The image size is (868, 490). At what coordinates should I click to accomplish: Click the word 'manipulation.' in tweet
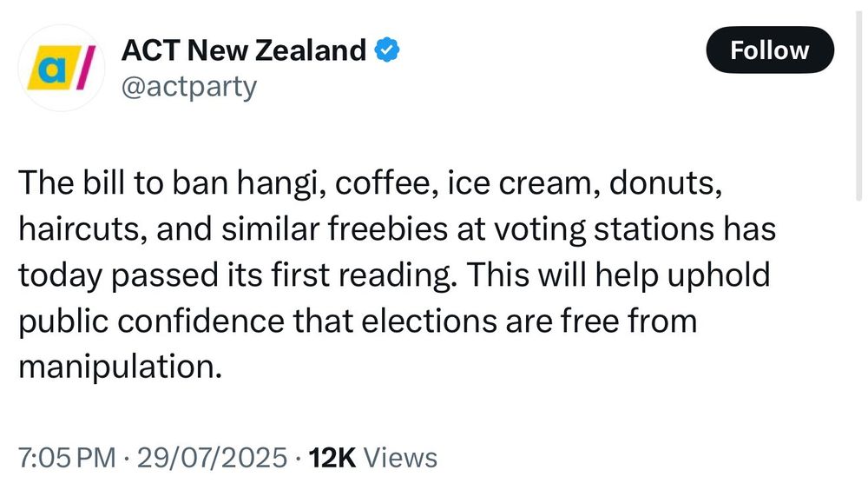[x=120, y=367]
